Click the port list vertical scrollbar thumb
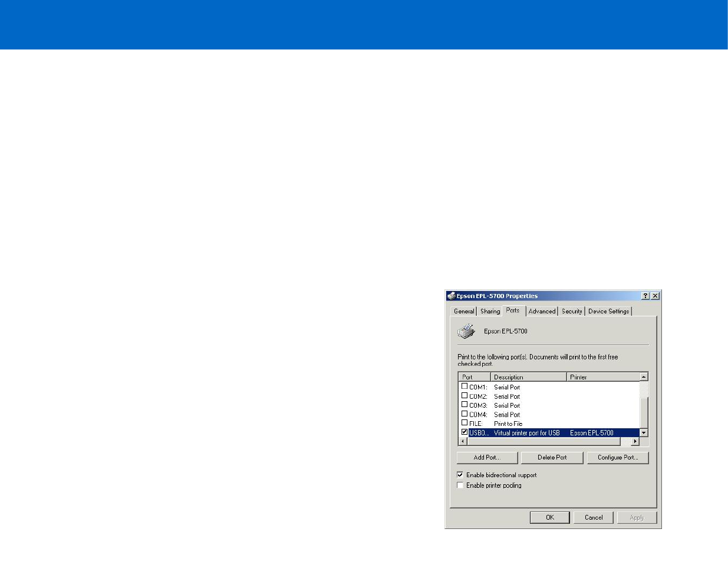The height and width of the screenshot is (562, 728). click(x=644, y=413)
